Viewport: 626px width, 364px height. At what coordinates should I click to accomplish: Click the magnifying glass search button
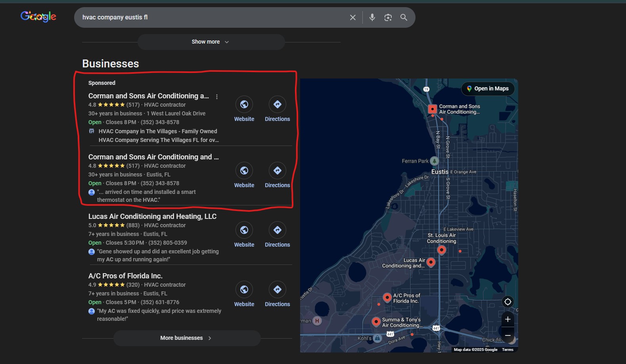404,17
